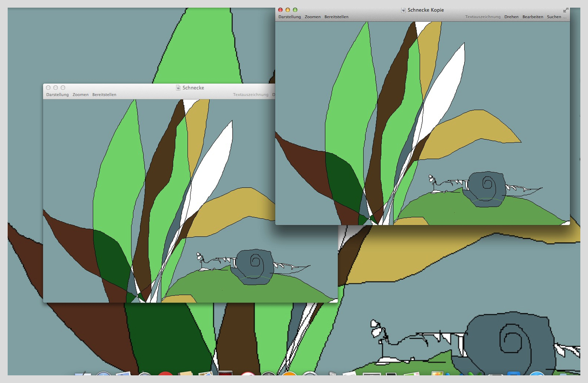Screen dimensions: 588x383
Task: Open Zoomen in the Schnecke window
Action: click(x=80, y=95)
